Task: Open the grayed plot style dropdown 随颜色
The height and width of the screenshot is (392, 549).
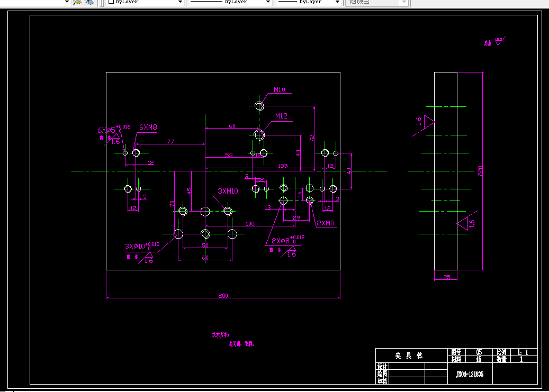Action: [x=404, y=2]
